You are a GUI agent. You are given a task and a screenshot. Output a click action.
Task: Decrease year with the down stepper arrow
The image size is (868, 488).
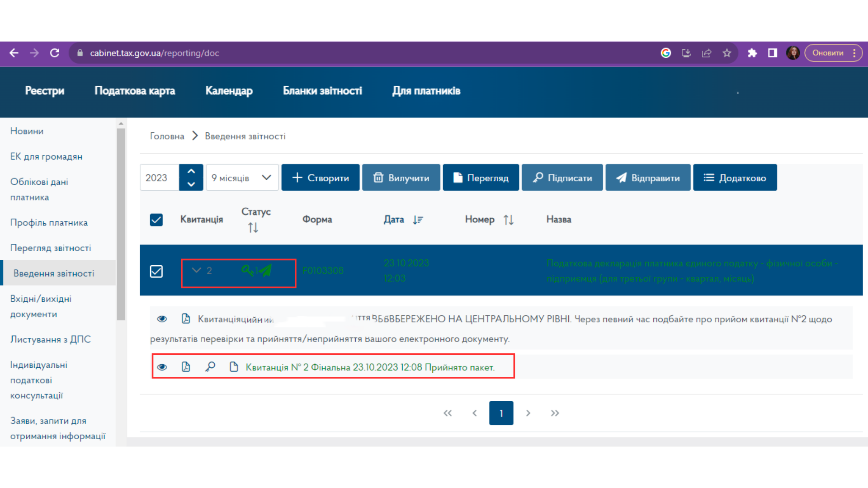tap(191, 184)
